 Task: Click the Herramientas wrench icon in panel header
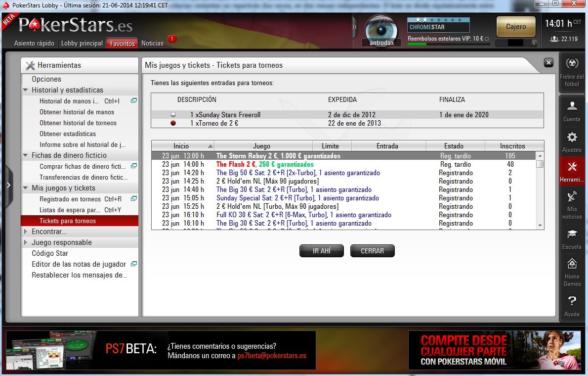30,65
